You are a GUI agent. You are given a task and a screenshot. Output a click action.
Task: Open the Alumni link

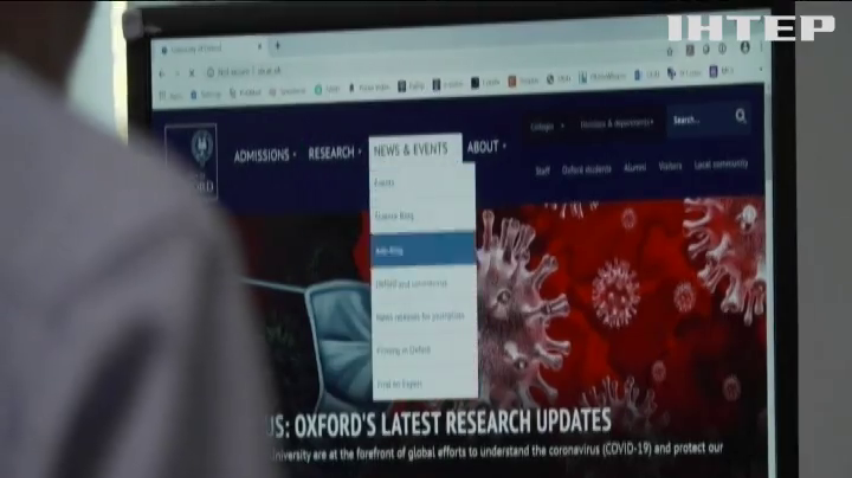click(x=635, y=168)
